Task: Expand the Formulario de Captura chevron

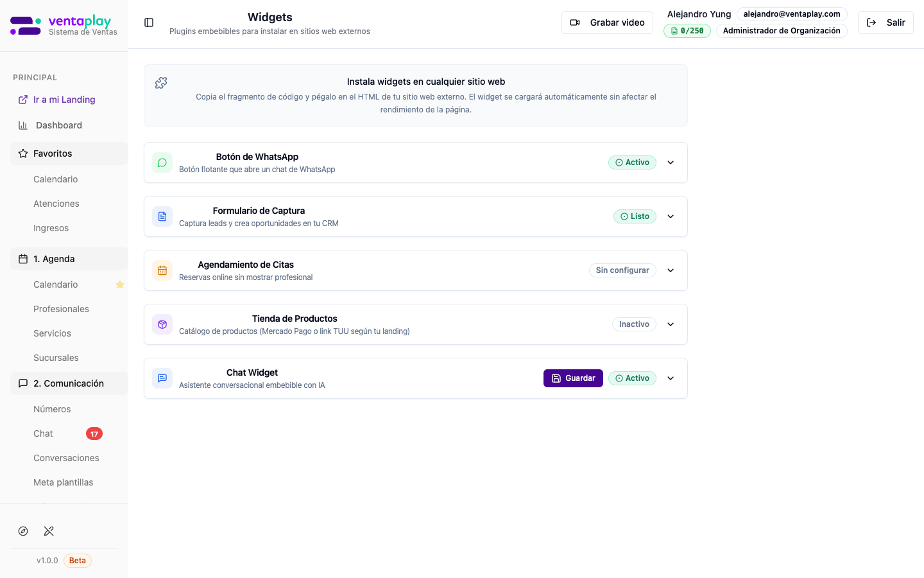Action: pos(671,216)
